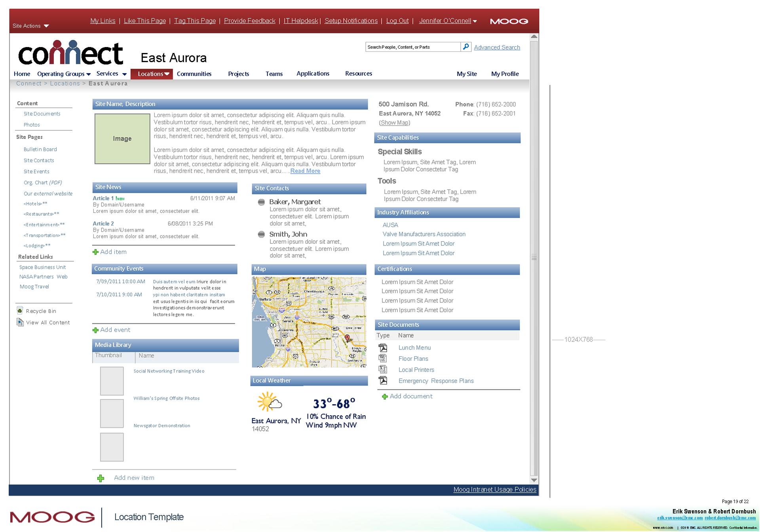Image resolution: width=760 pixels, height=532 pixels.
Task: Click the Advanced Search link
Action: coord(497,47)
